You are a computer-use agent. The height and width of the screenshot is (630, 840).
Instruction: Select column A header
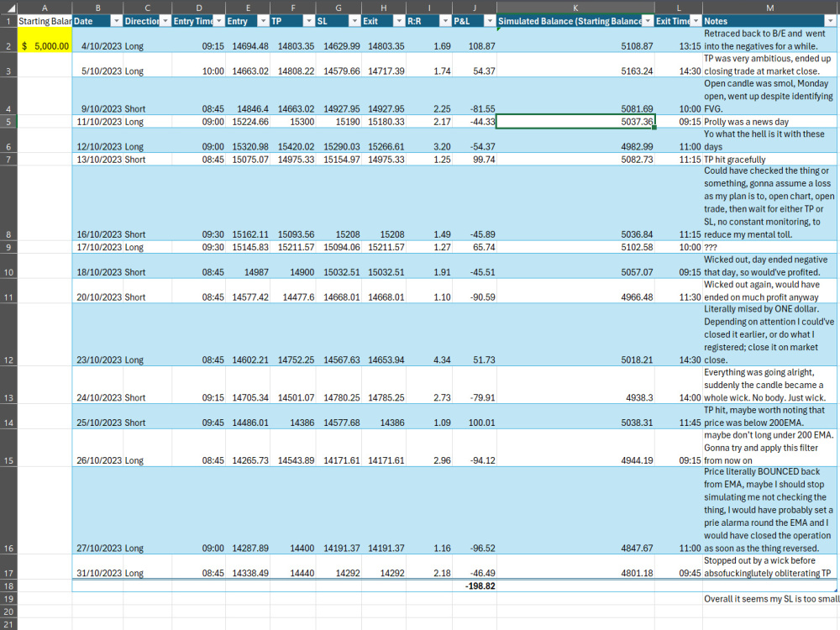click(45, 8)
